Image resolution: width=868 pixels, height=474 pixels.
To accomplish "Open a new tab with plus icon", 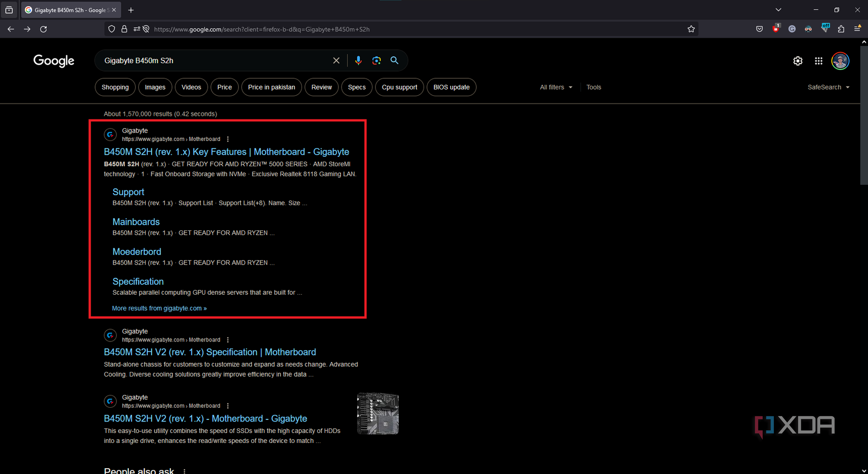I will click(131, 10).
